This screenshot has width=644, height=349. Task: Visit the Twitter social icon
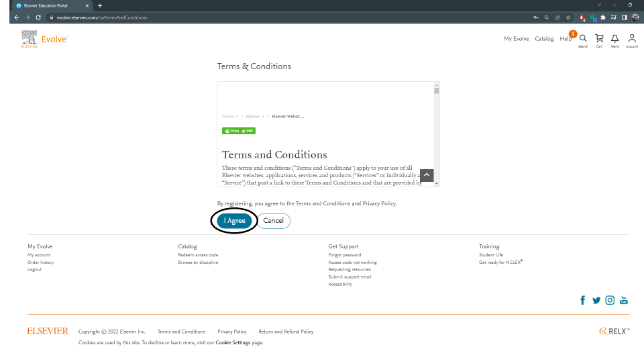coord(596,301)
